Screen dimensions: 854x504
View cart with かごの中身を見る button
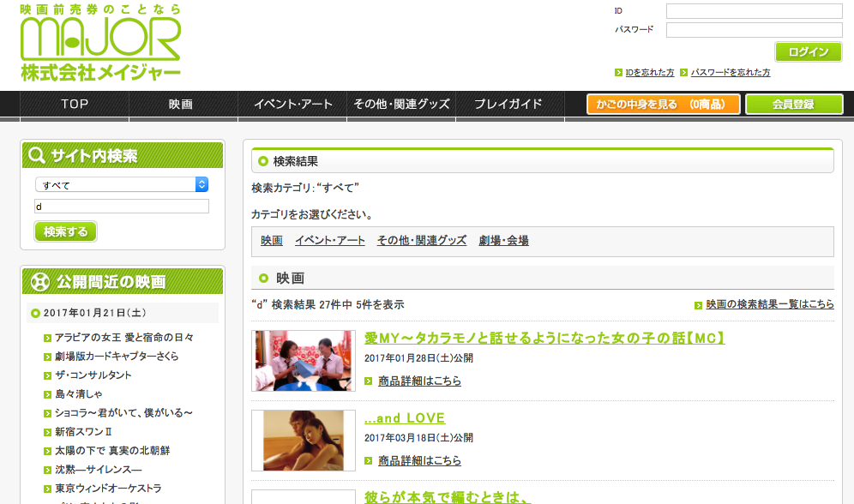tap(664, 104)
